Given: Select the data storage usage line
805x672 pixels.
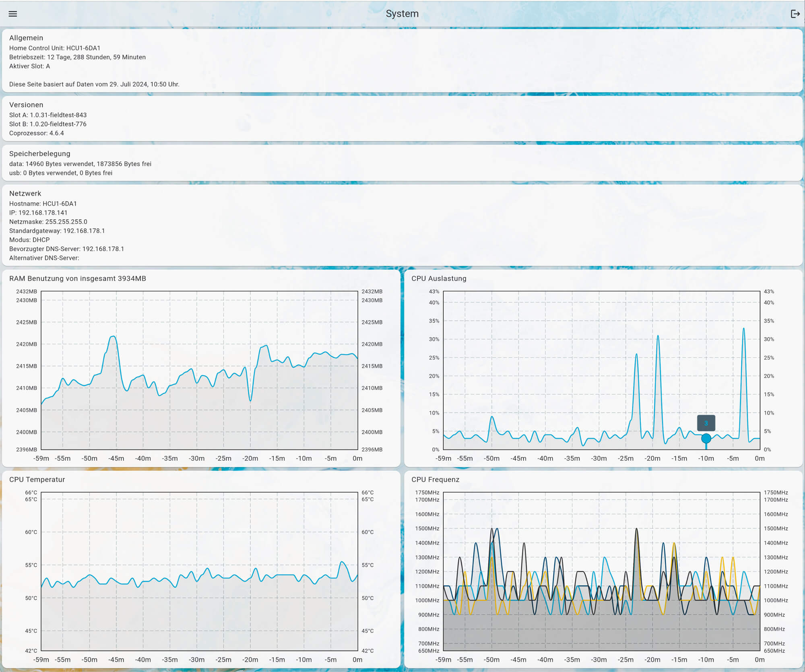Looking at the screenshot, I should click(80, 164).
